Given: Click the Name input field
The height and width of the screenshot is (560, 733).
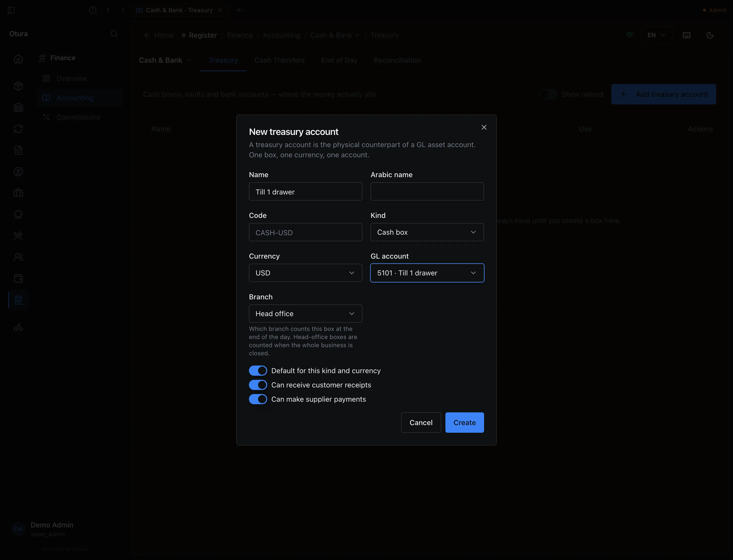Looking at the screenshot, I should point(305,192).
